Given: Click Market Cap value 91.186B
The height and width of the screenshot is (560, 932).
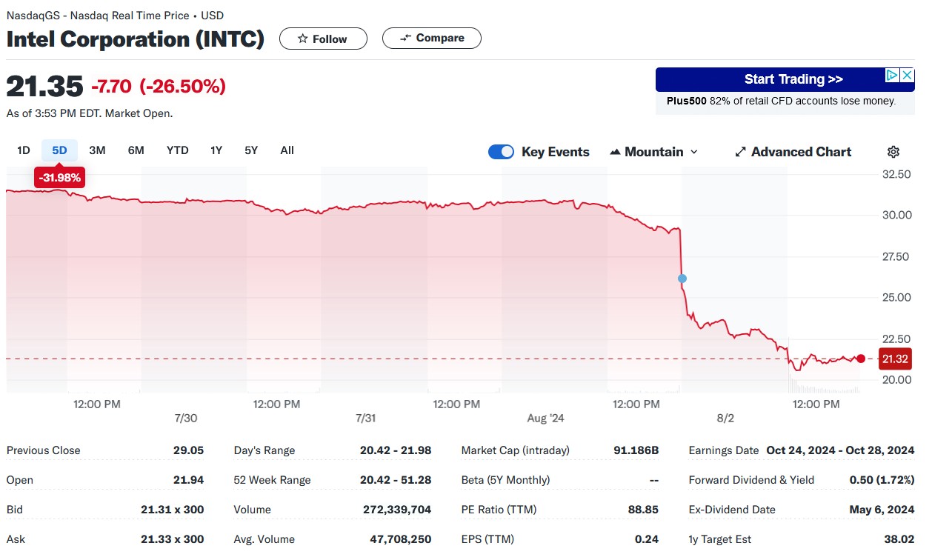Looking at the screenshot, I should (636, 450).
